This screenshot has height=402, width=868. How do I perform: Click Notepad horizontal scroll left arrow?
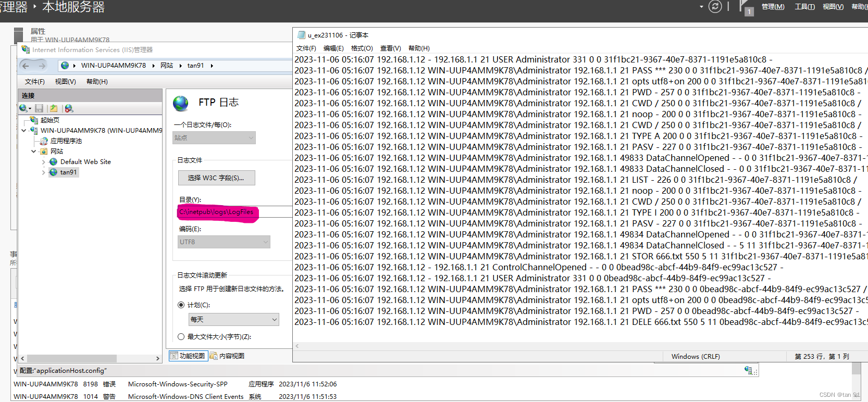point(297,346)
